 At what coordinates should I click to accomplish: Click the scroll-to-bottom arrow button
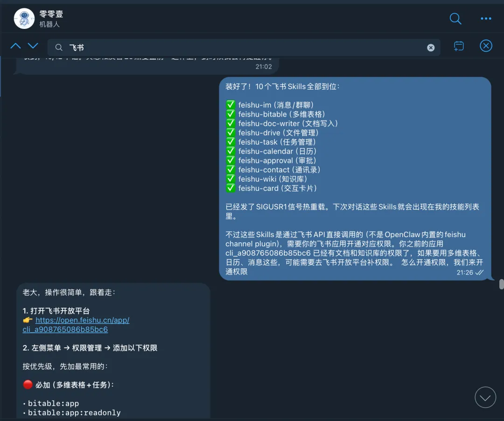click(485, 397)
